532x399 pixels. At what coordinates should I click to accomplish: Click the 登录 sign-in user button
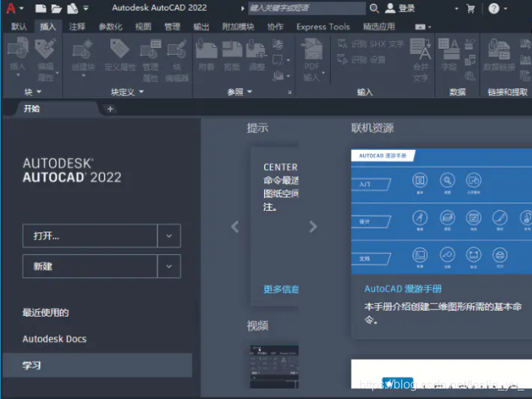[400, 8]
